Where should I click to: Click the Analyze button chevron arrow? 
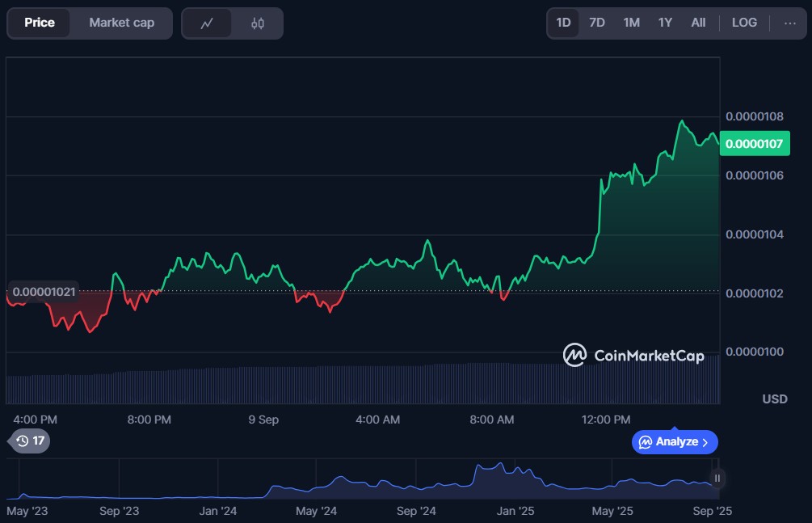705,442
